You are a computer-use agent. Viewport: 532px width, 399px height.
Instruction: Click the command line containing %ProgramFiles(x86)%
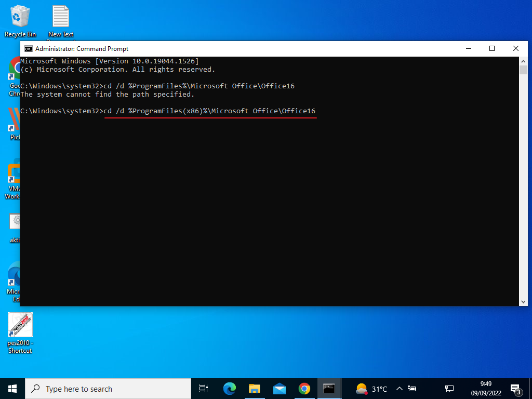(x=168, y=111)
